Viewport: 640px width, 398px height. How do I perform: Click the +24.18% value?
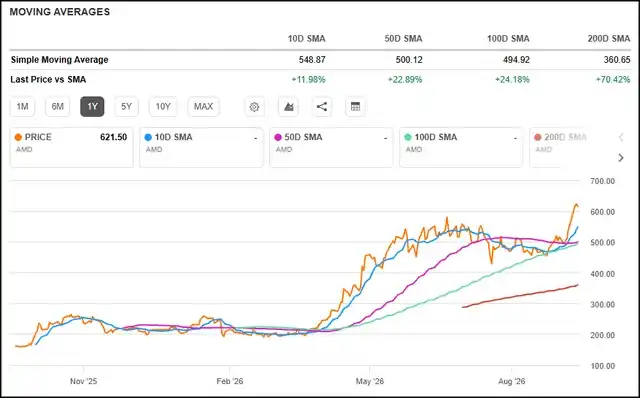(512, 80)
